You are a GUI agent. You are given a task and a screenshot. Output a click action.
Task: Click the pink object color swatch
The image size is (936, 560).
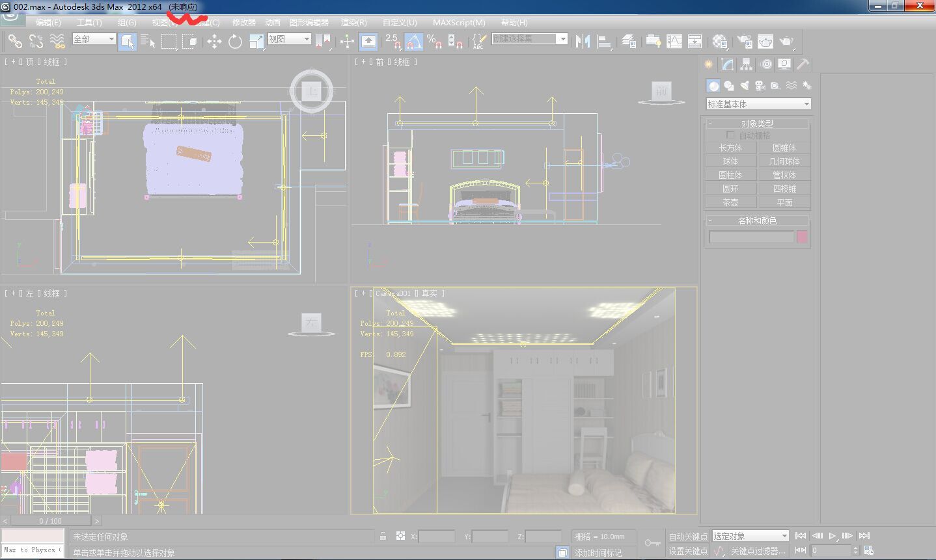coord(802,237)
